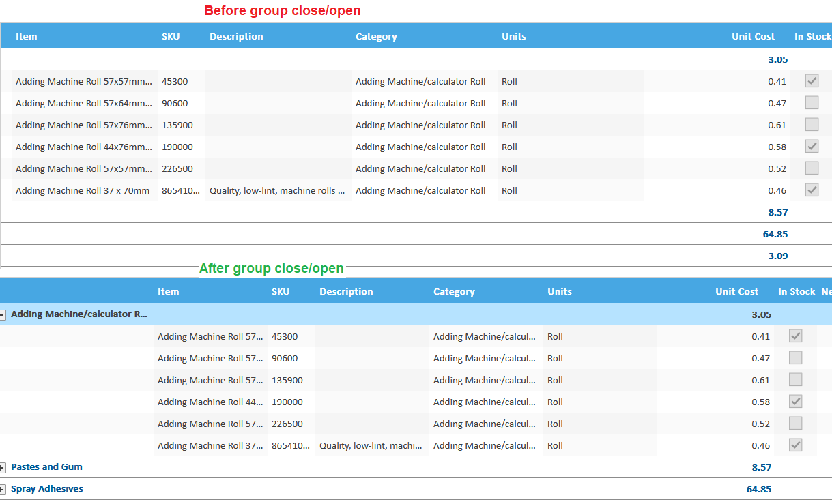Sort by Category column in After grid

(x=454, y=292)
